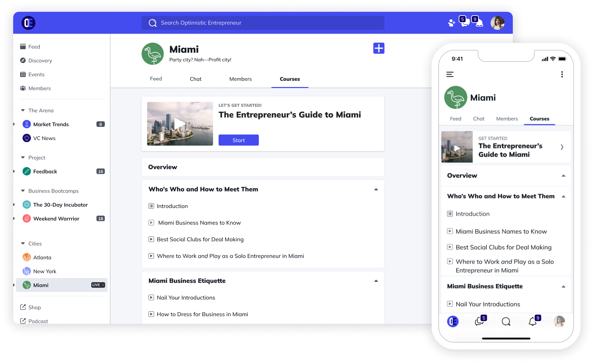This screenshot has height=364, width=594.
Task: Click the Search Optimistic Entrepreneur field
Action: pyautogui.click(x=263, y=23)
